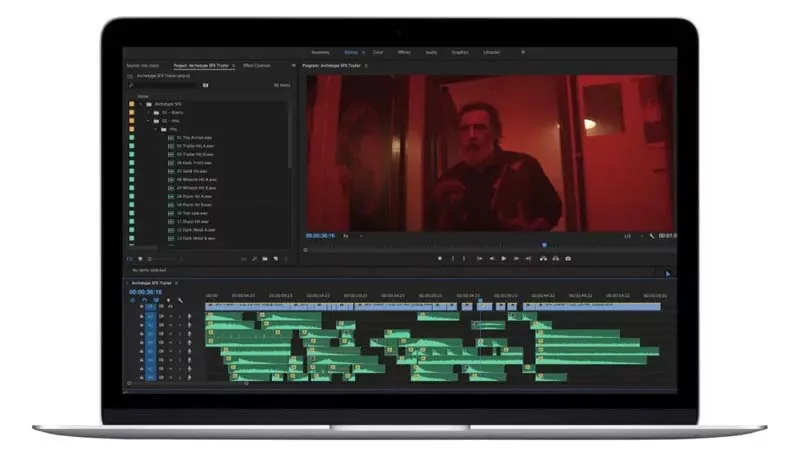Export a frame with the camera icon
The image size is (800, 457).
568,259
